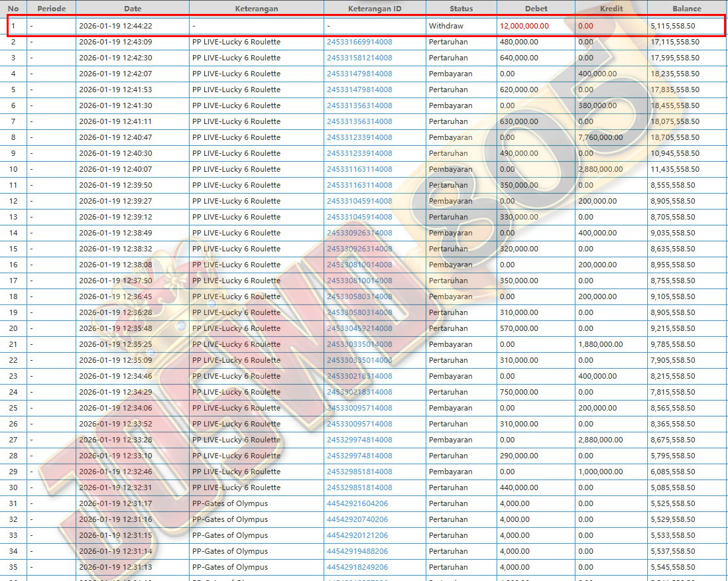This screenshot has height=581, width=728.
Task: Open Gates of Olympus ID 44542918249206
Action: click(x=357, y=567)
